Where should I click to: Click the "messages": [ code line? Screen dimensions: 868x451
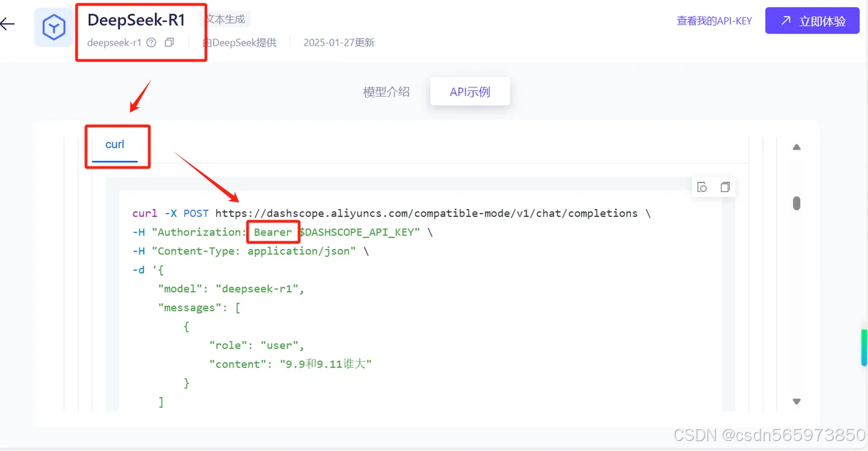(x=199, y=308)
